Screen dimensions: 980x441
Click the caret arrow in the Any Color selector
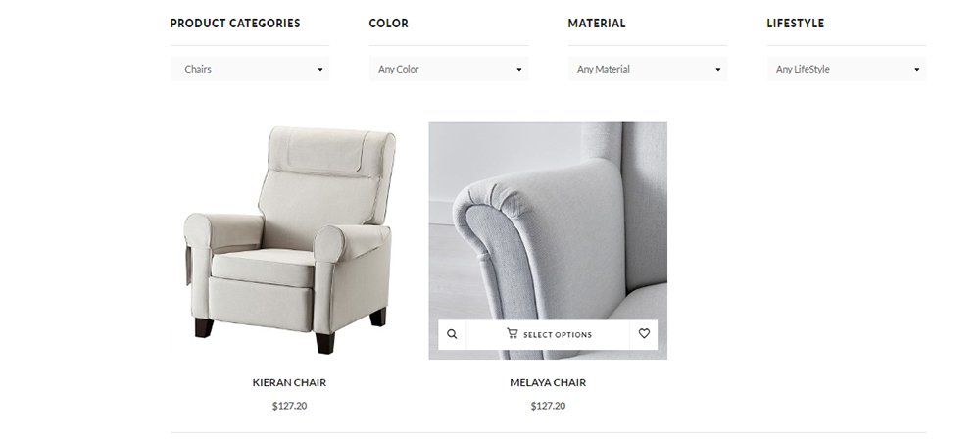(519, 70)
